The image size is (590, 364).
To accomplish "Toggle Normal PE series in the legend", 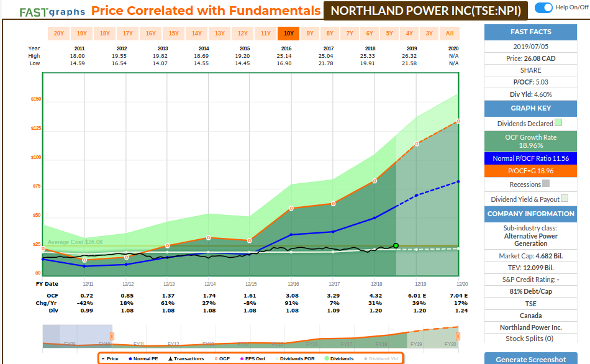I will click(x=143, y=359).
